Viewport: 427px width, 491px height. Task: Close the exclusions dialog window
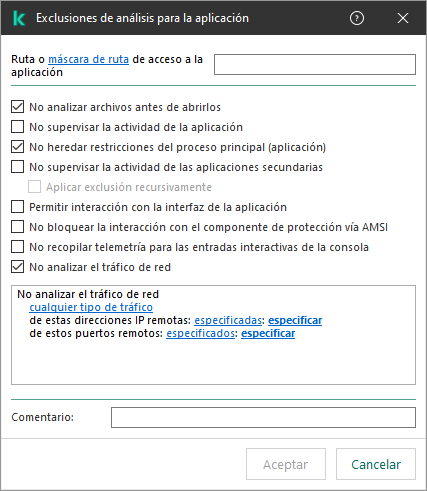403,18
